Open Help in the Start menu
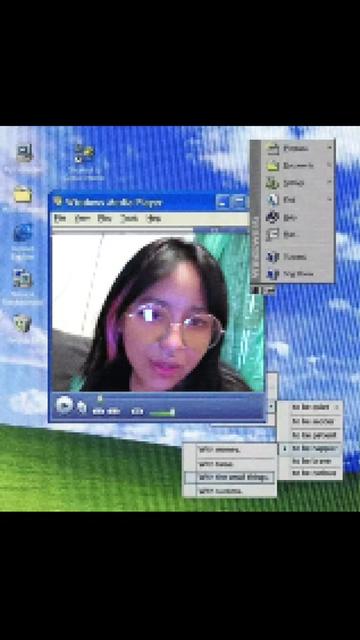The height and width of the screenshot is (640, 360). click(298, 218)
